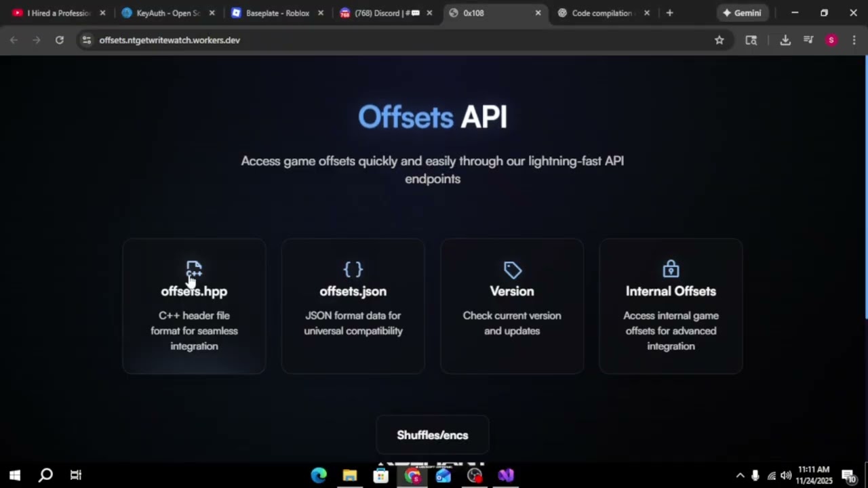Close the Discord tab
This screenshot has height=488, width=868.
[x=429, y=13]
